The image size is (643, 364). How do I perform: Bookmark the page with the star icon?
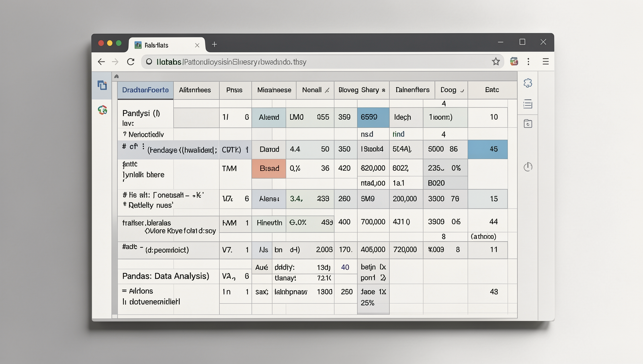tap(496, 61)
